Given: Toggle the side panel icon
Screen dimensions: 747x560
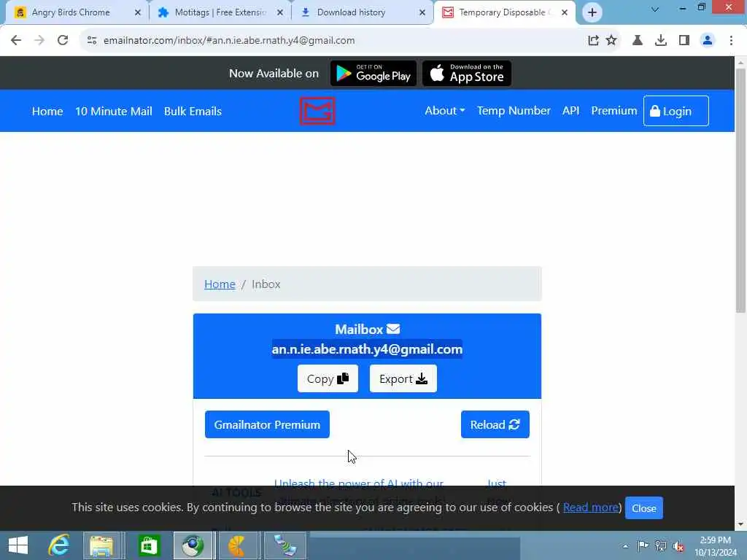Looking at the screenshot, I should click(x=684, y=41).
